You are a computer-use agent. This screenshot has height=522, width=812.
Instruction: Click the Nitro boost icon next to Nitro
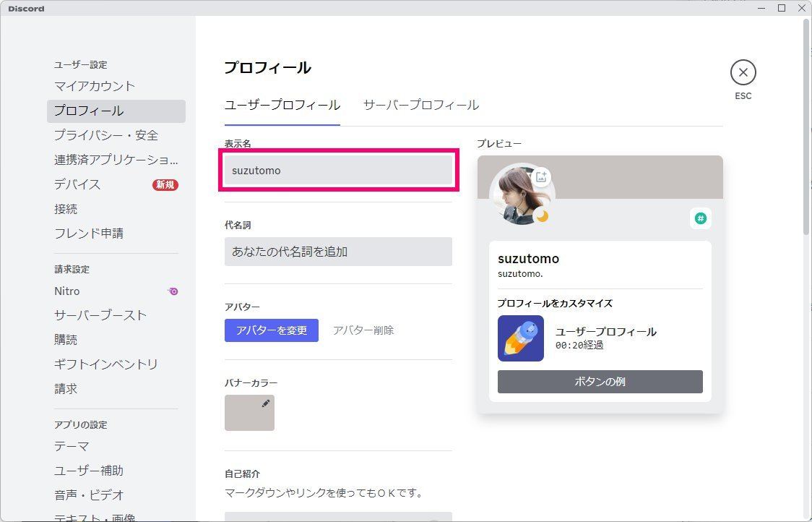click(x=173, y=291)
